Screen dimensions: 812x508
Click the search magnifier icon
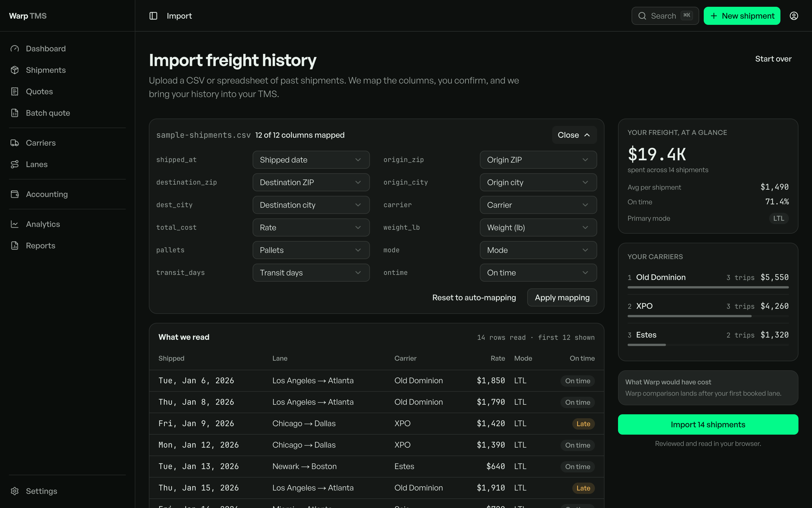642,16
